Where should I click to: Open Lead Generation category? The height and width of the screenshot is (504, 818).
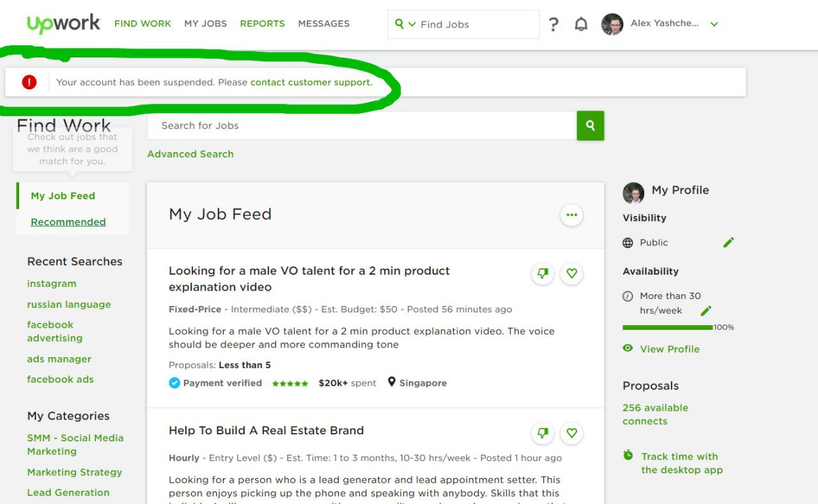click(68, 493)
